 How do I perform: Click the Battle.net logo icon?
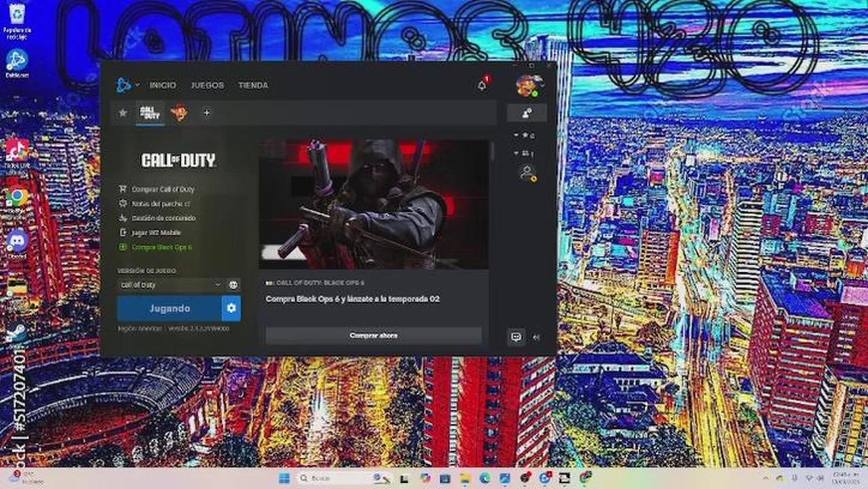[x=123, y=85]
